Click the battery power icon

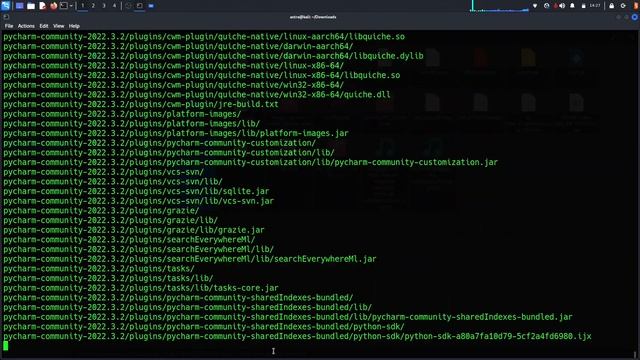[x=583, y=6]
